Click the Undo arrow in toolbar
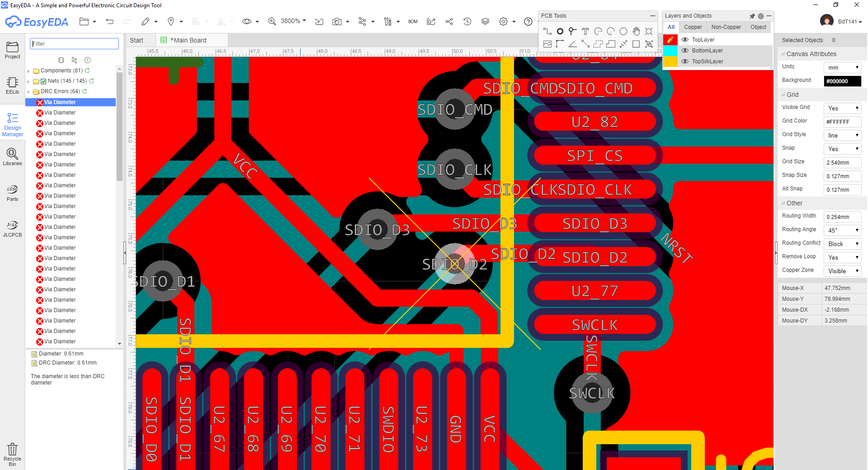Viewport: 868px width, 470px height. point(109,21)
